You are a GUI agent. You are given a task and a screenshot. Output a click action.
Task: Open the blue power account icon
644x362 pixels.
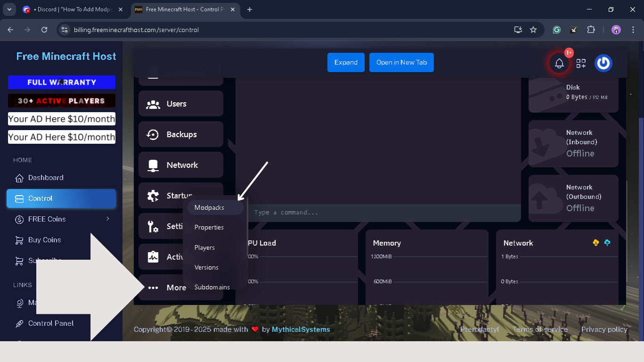coord(603,63)
